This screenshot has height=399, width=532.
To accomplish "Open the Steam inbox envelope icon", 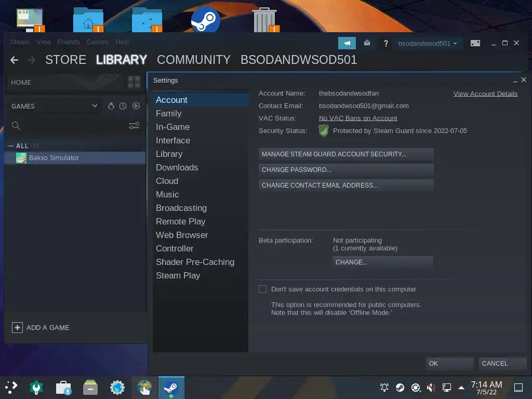I will coord(367,43).
